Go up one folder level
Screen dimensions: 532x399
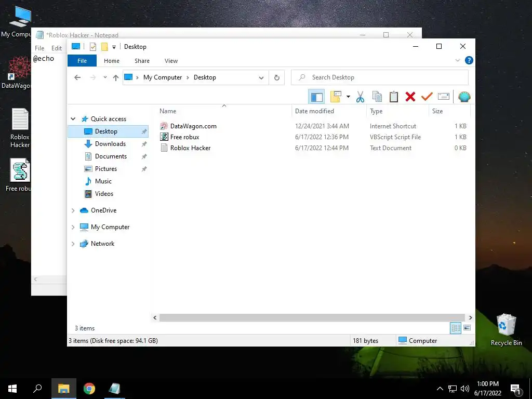click(x=116, y=77)
